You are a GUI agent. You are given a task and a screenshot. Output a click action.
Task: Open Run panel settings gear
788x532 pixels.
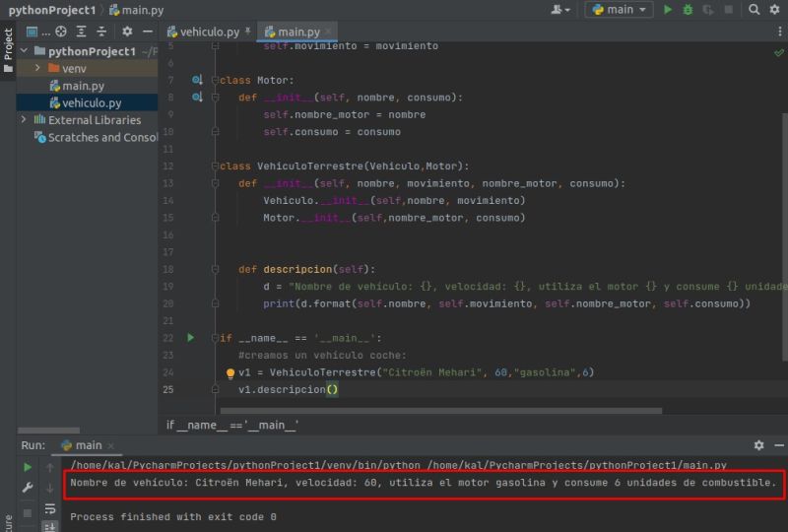pyautogui.click(x=758, y=445)
